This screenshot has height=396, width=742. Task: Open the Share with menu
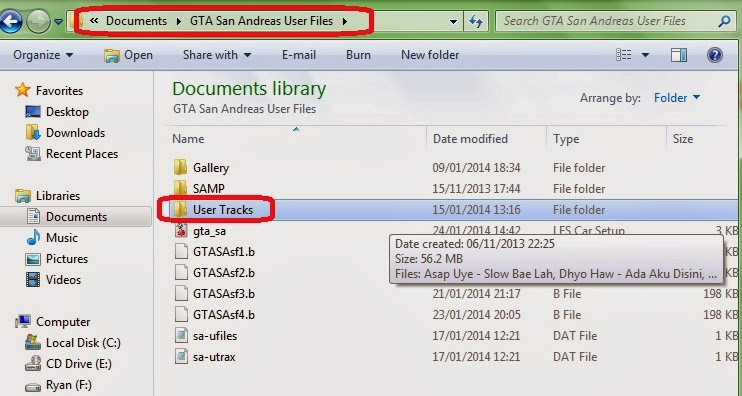pos(217,55)
